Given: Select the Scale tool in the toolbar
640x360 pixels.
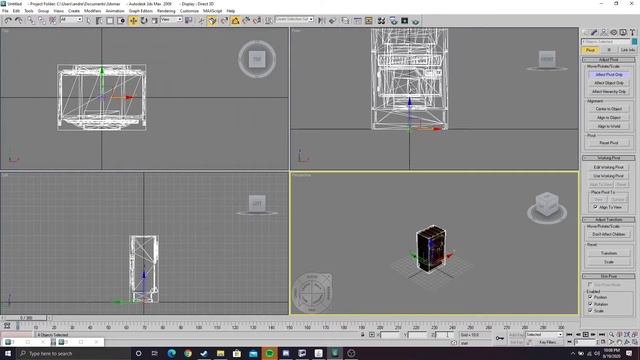Looking at the screenshot, I should (154, 20).
